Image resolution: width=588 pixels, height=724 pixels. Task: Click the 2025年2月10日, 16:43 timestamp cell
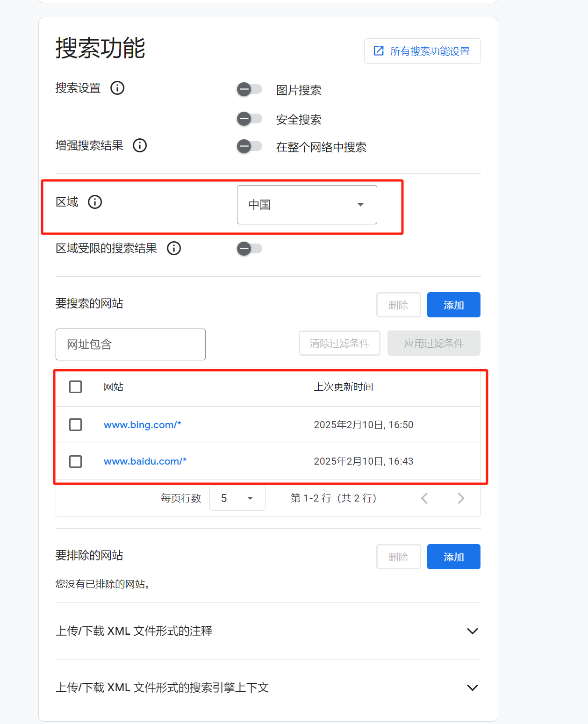(364, 461)
